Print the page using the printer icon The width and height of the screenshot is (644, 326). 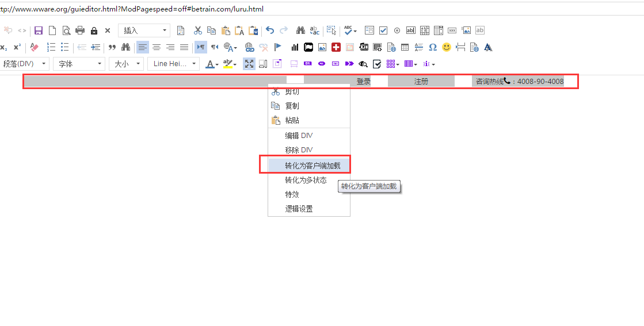pyautogui.click(x=80, y=30)
